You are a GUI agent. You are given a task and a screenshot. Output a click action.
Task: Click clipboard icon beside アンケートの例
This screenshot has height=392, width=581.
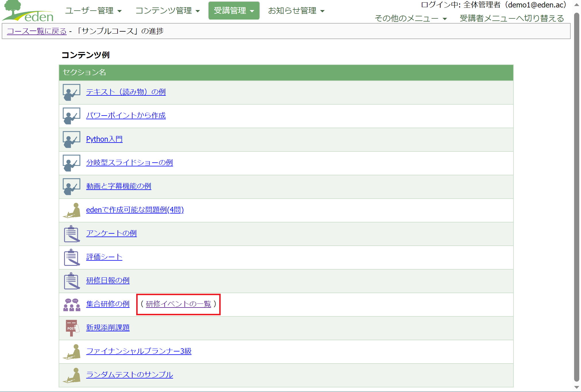coord(71,234)
